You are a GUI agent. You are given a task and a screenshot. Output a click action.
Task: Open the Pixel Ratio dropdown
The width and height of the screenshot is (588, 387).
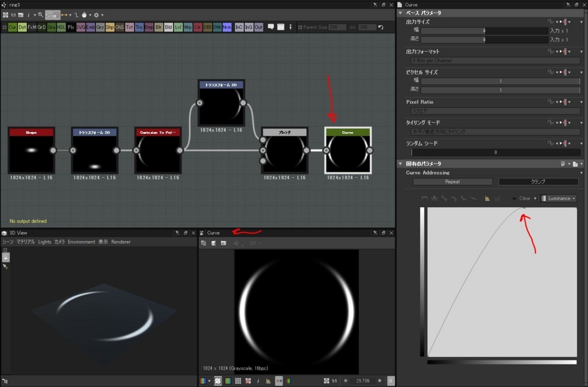click(x=496, y=111)
